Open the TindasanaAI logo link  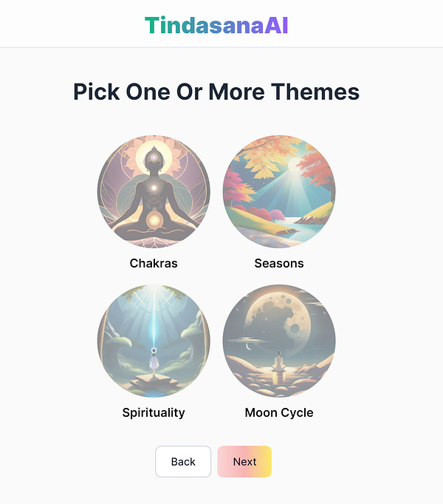coord(216,25)
